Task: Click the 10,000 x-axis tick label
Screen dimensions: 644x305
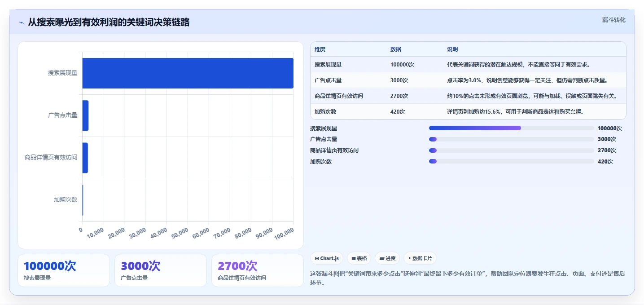Action: point(95,233)
